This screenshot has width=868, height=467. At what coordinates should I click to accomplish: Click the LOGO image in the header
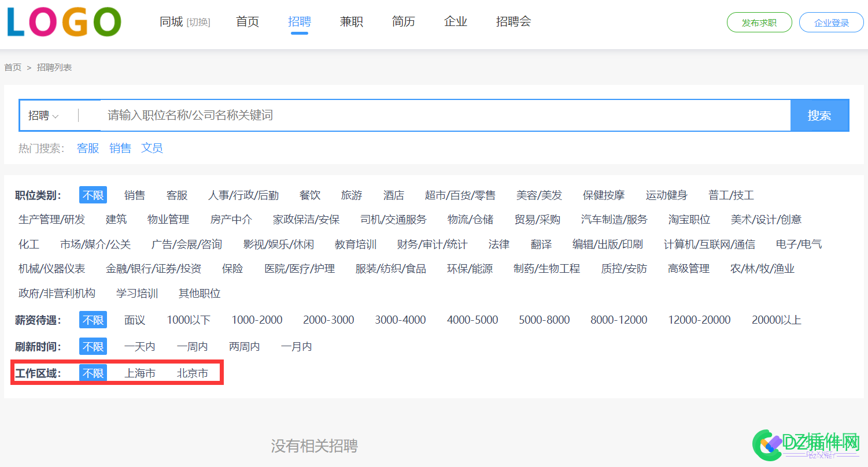tap(64, 22)
